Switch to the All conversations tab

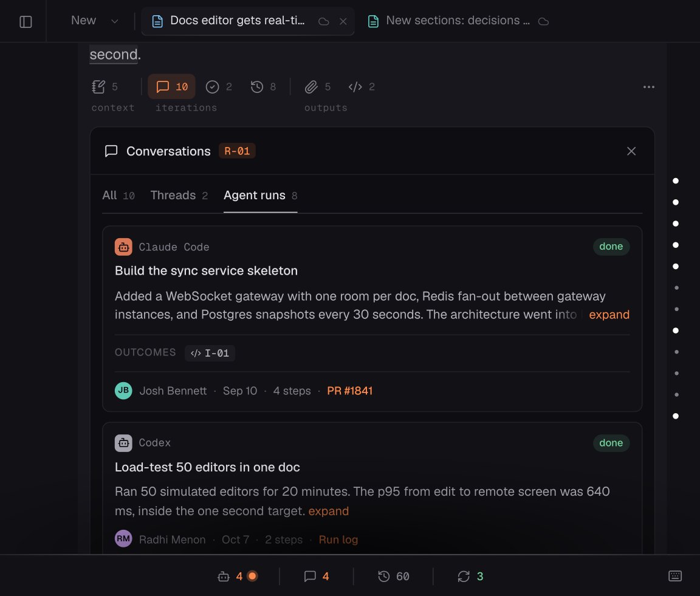[118, 196]
